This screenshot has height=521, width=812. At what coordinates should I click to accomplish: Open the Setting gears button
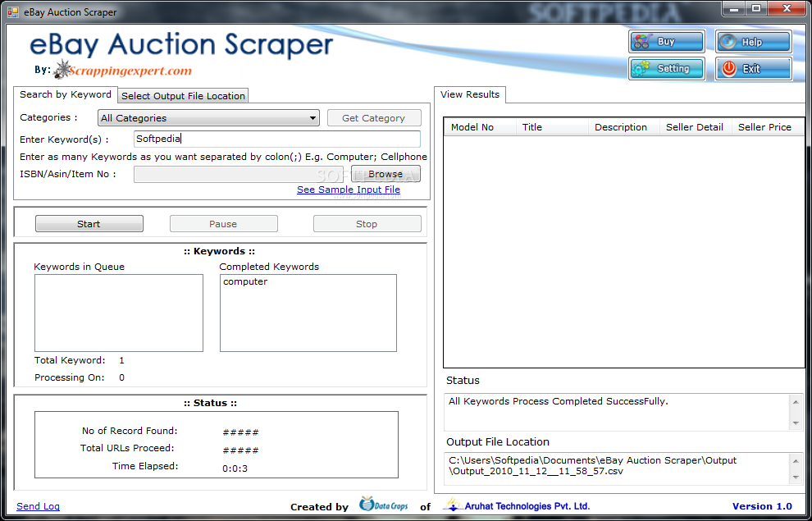(667, 68)
